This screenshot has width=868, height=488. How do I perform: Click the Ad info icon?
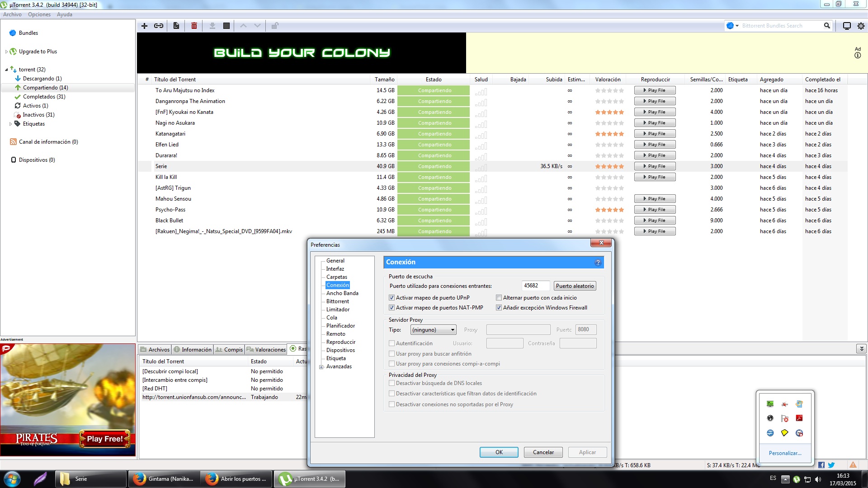point(858,55)
